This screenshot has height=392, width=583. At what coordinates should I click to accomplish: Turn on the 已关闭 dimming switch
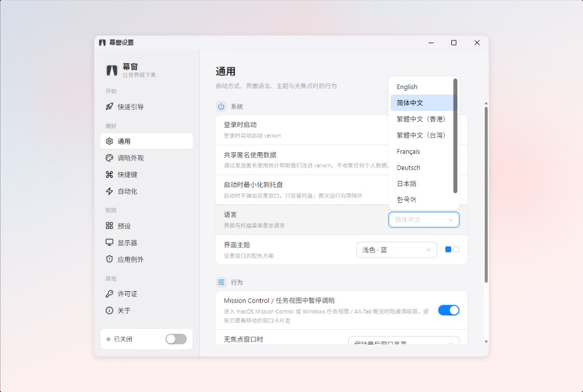(x=176, y=339)
